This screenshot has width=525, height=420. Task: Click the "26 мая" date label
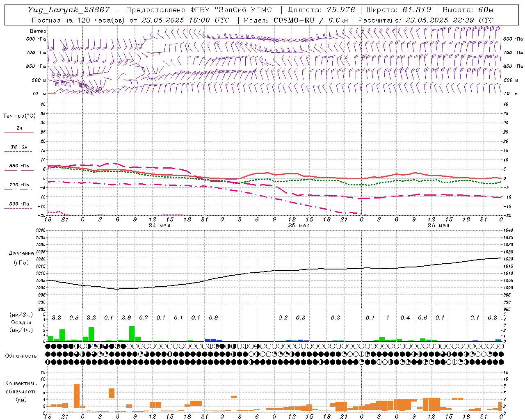point(438,226)
